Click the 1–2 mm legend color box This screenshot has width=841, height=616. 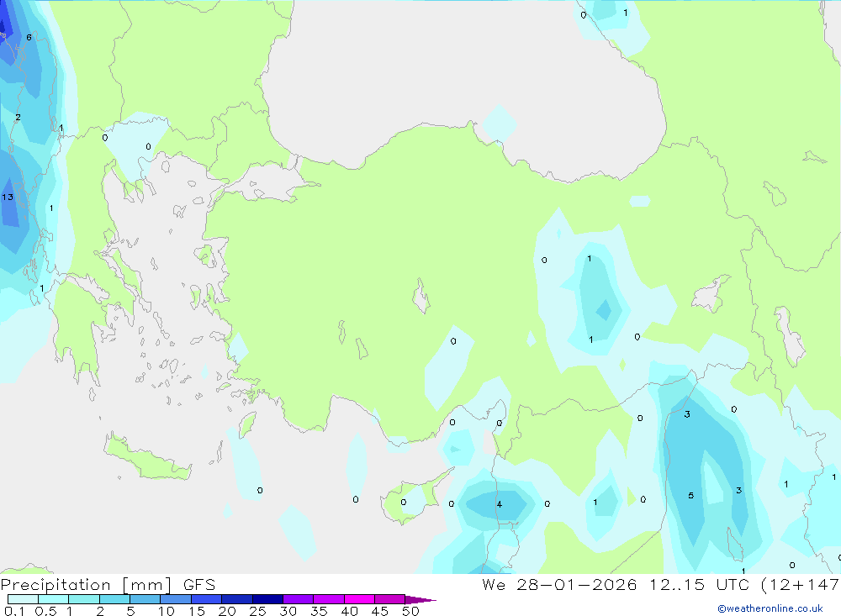click(x=84, y=599)
